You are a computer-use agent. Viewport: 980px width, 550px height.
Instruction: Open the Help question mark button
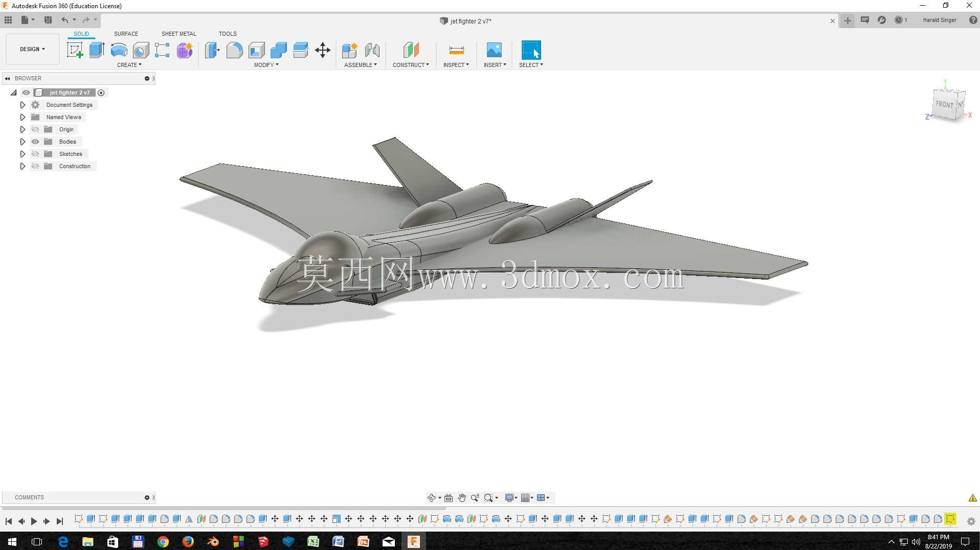tap(973, 20)
